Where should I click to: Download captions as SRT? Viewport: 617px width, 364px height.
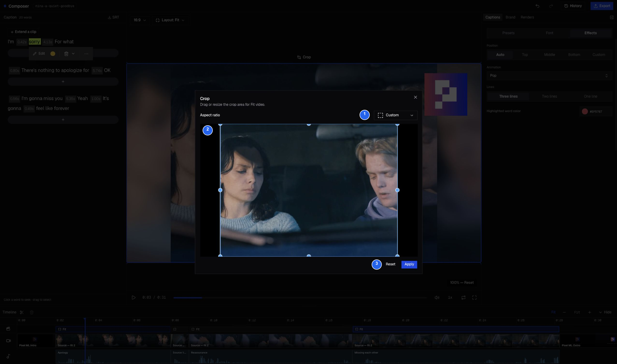[113, 17]
